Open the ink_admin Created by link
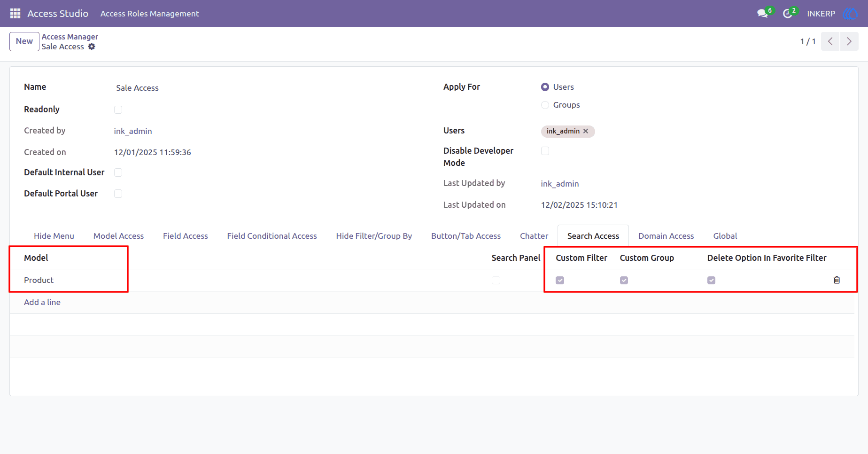The image size is (868, 454). (133, 131)
